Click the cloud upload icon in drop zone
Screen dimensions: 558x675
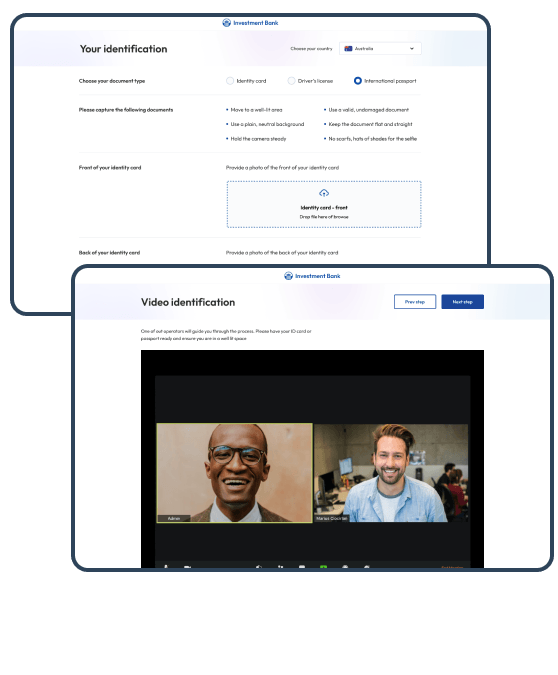(x=324, y=193)
